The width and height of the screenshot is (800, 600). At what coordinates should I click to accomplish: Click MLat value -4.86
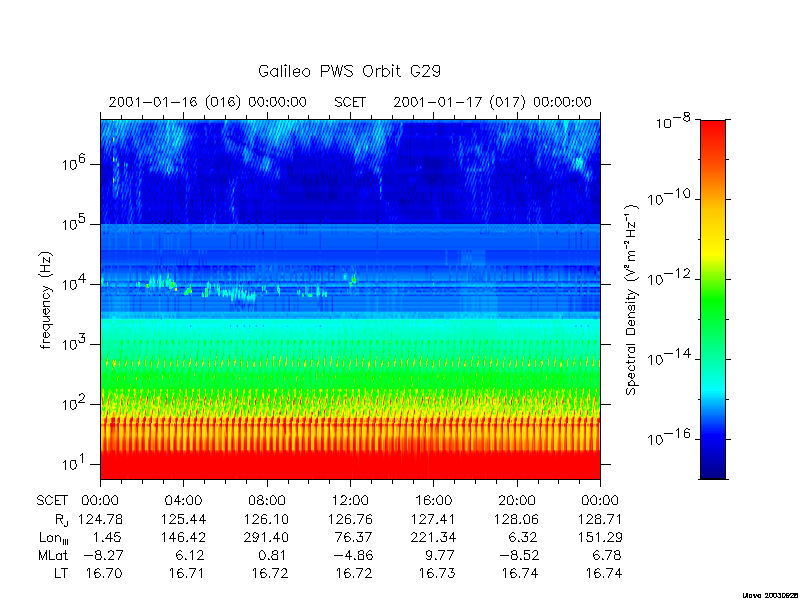353,555
